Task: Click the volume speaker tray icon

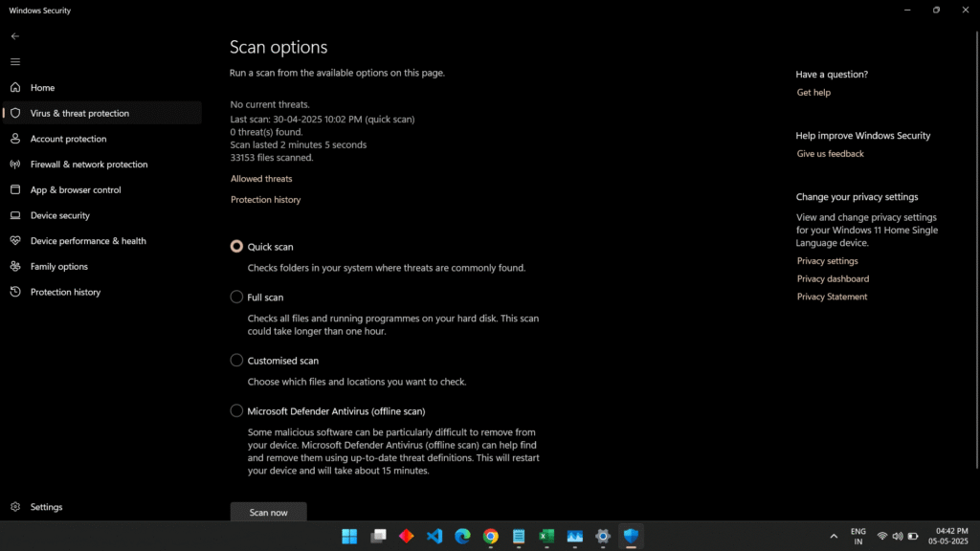Action: pyautogui.click(x=898, y=536)
